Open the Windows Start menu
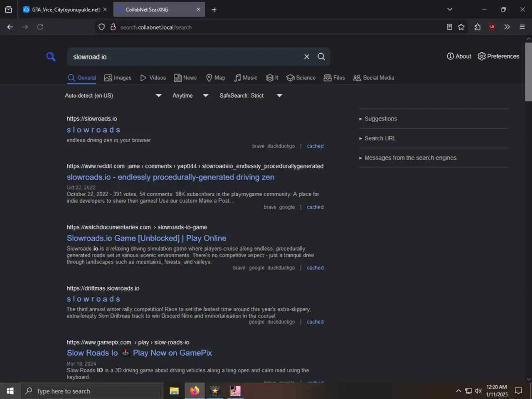Screen dimensions: 532x399 pyautogui.click(x=10, y=391)
